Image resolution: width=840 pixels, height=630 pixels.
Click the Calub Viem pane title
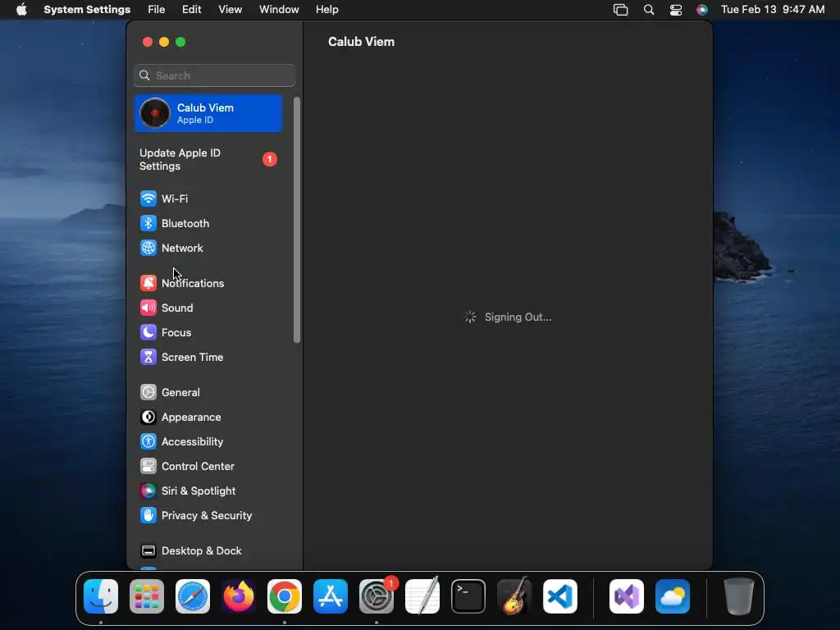pyautogui.click(x=361, y=42)
